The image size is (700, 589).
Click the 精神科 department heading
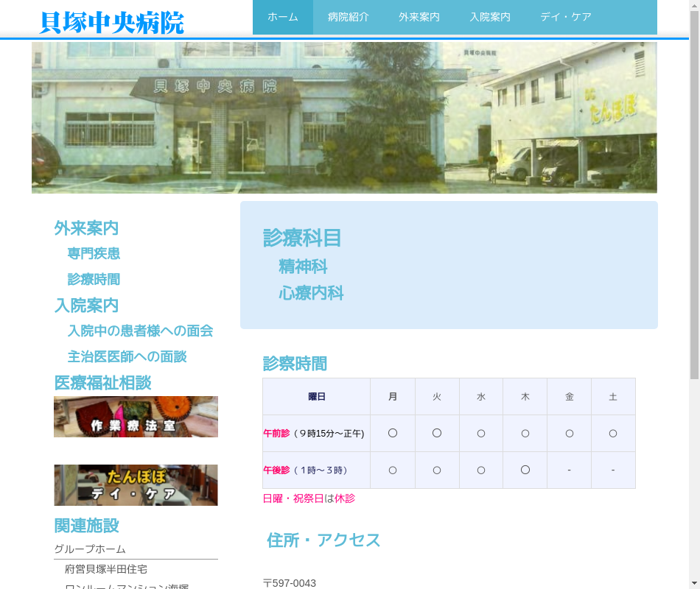click(x=303, y=267)
